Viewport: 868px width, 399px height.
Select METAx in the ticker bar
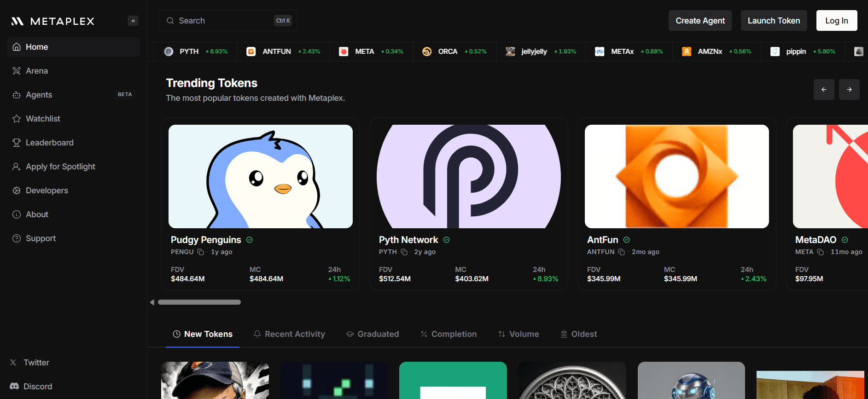click(629, 52)
